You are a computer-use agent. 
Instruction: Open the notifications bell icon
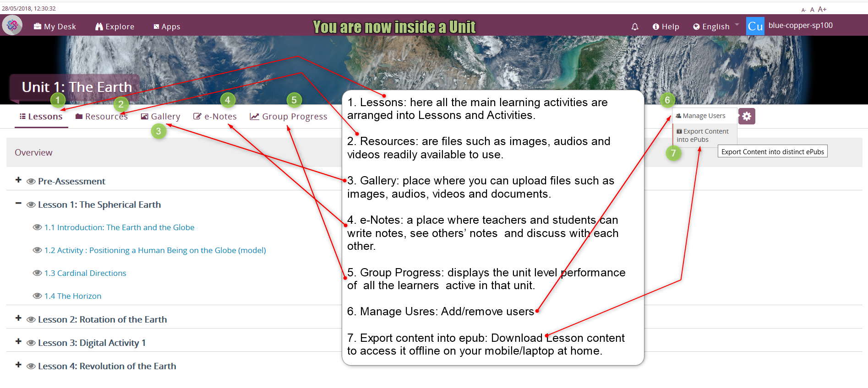[634, 27]
